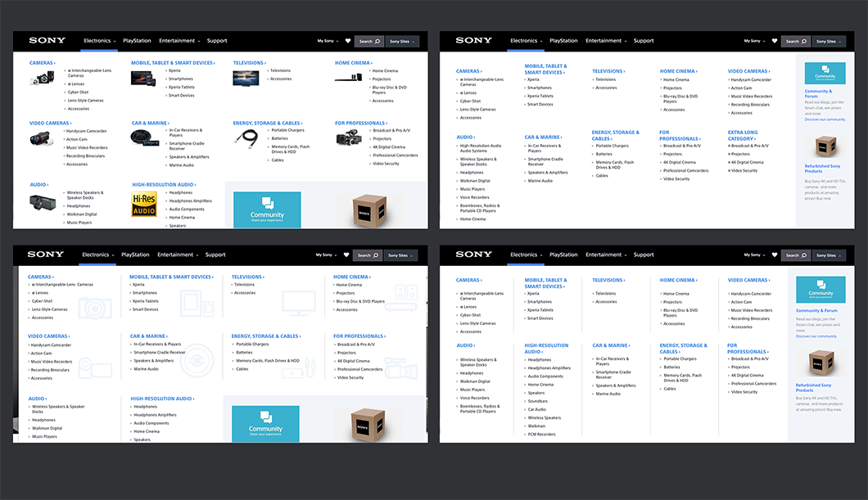Open the Electronics dropdown in the Extra Long Category mockup
This screenshot has width=868, height=500.
526,41
